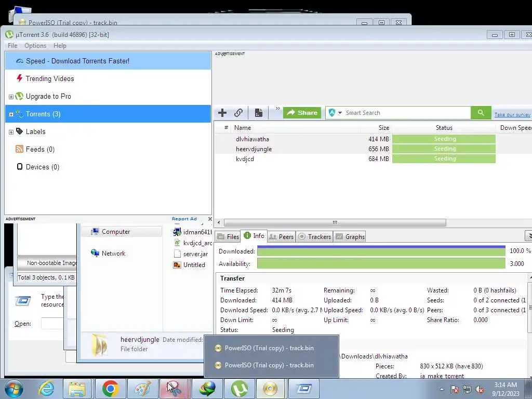Image resolution: width=532 pixels, height=399 pixels.
Task: Click the Feeds RSS icon
Action: coord(19,149)
